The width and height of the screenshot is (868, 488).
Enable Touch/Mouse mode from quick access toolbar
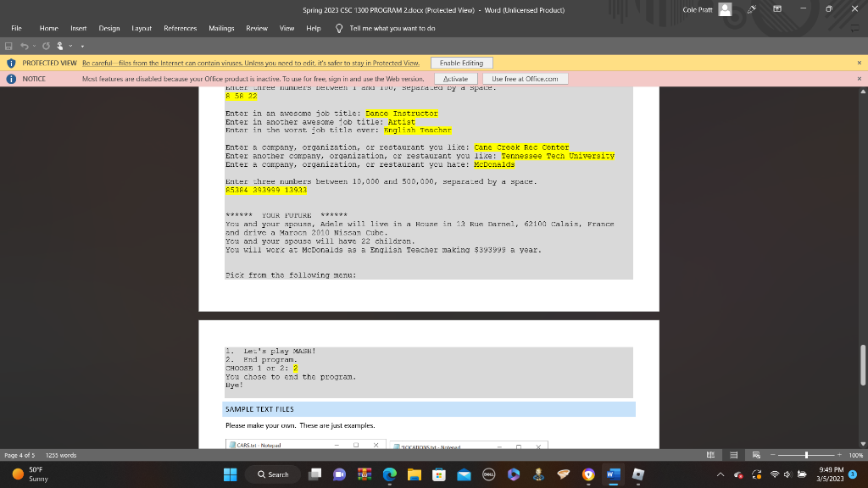[60, 47]
